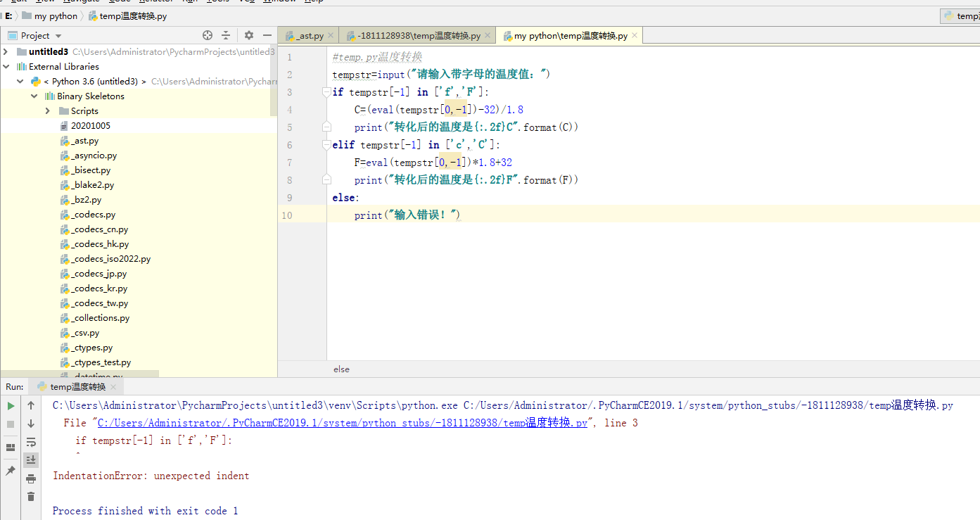Close the my python\temp温度转换.py tab
The height and width of the screenshot is (520, 980).
click(x=635, y=35)
